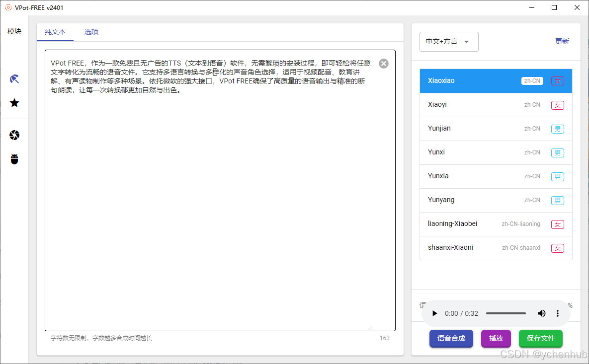Screen dimensions: 589x364
Task: Select the Yunxi voice
Action: [x=496, y=152]
